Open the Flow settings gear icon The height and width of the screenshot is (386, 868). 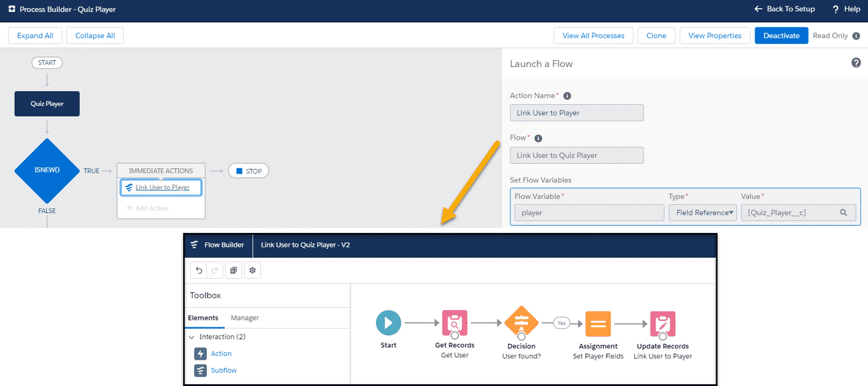(252, 270)
